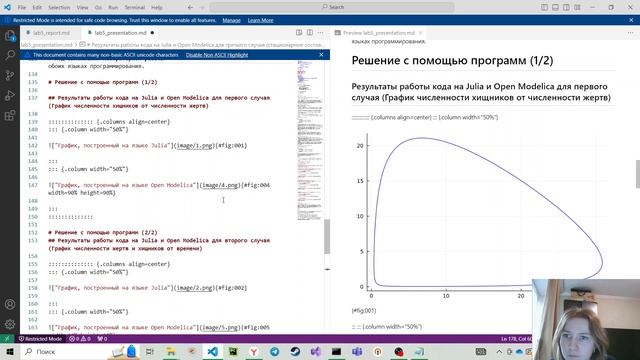Click the image/1.png link in editor

[x=194, y=145]
